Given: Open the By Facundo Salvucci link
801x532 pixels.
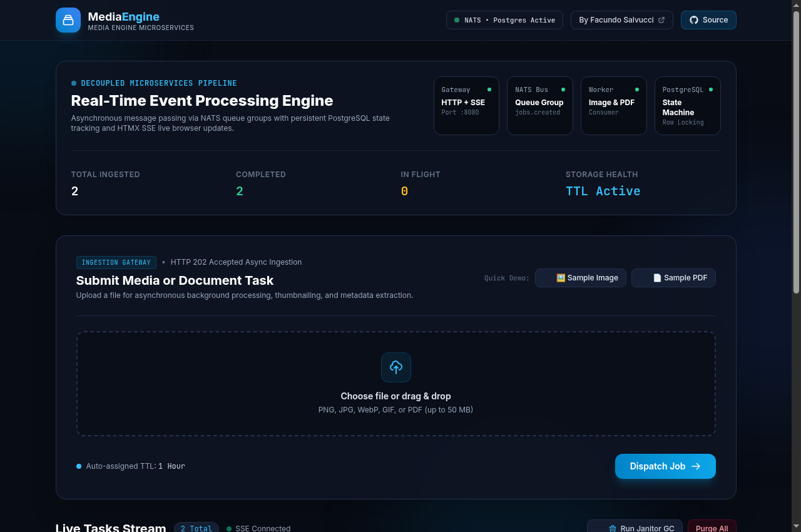Looking at the screenshot, I should point(622,20).
